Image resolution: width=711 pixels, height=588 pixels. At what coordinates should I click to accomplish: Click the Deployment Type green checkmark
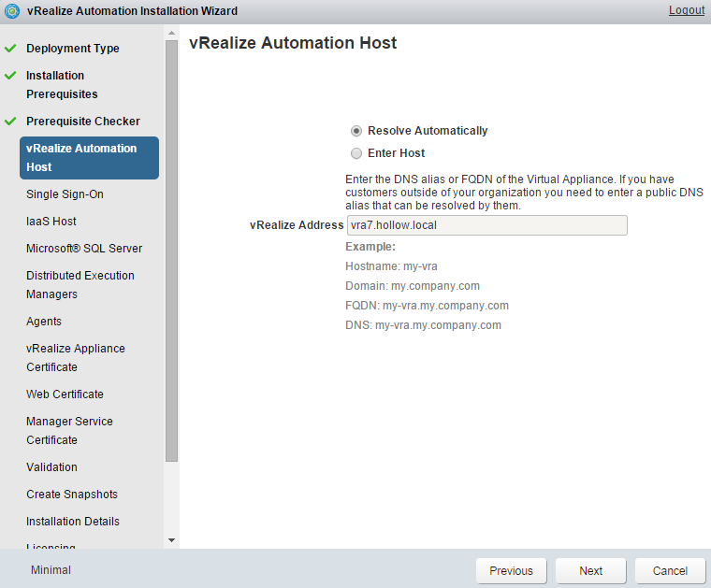point(10,49)
